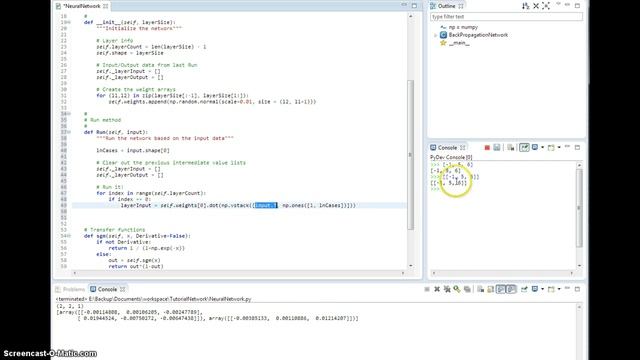This screenshot has height=360, width=640.
Task: Expand the BackPropagationNetwork class node
Action: (436, 35)
